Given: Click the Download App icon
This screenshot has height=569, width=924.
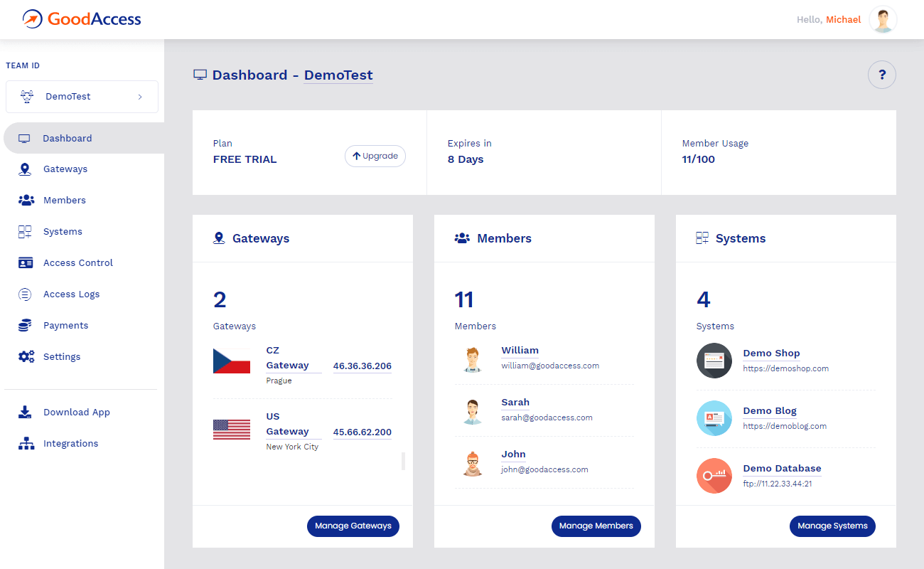Looking at the screenshot, I should click(x=24, y=412).
